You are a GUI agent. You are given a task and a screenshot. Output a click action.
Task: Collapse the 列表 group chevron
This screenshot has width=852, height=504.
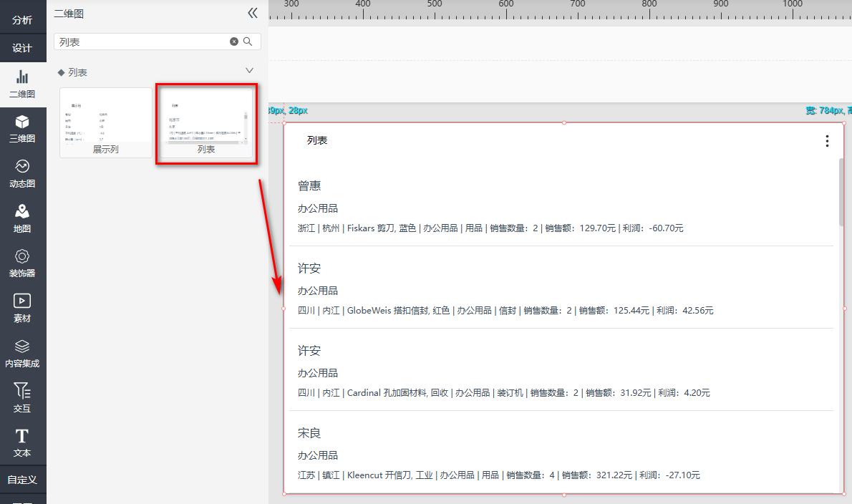[x=249, y=71]
